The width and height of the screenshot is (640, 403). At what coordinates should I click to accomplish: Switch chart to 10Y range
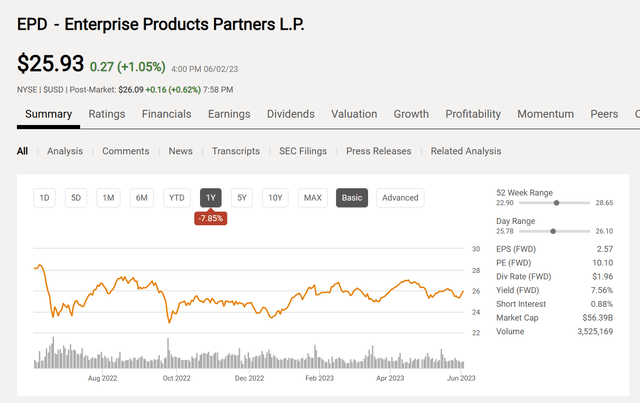[275, 198]
